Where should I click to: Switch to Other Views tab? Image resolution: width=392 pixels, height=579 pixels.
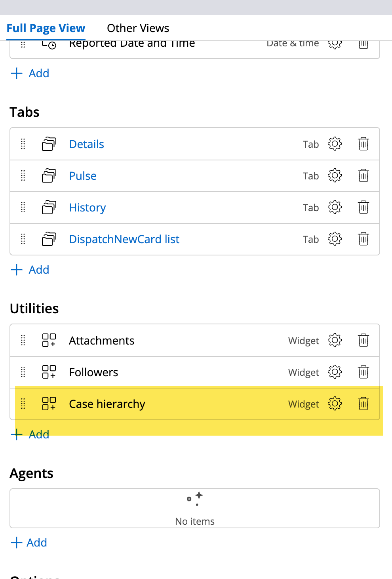pos(138,28)
